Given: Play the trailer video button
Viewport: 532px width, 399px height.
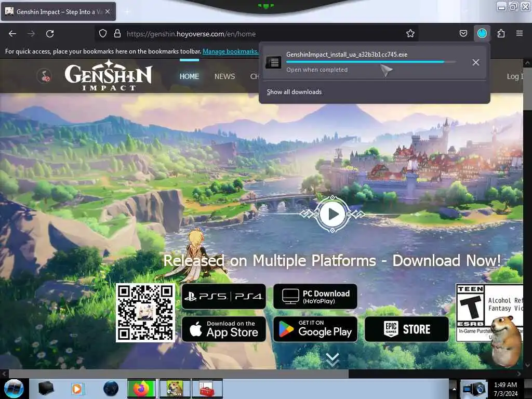Looking at the screenshot, I should coord(332,214).
